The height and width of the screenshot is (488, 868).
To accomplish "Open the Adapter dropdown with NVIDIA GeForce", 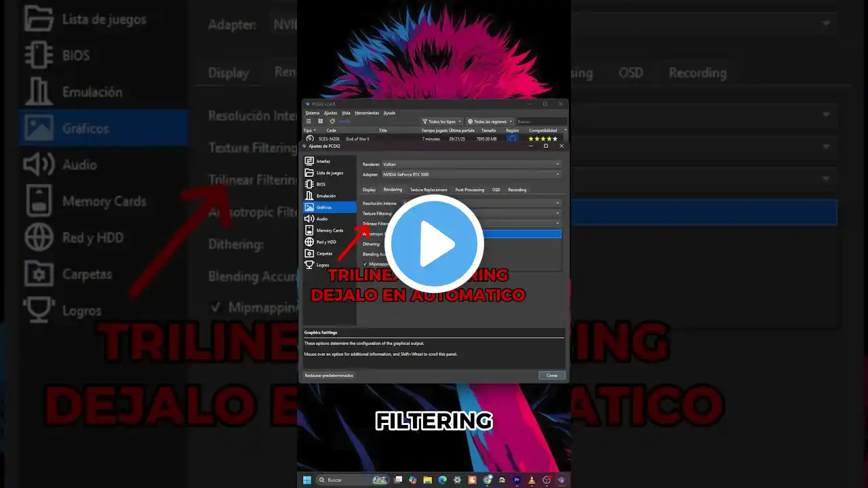I will click(x=471, y=174).
